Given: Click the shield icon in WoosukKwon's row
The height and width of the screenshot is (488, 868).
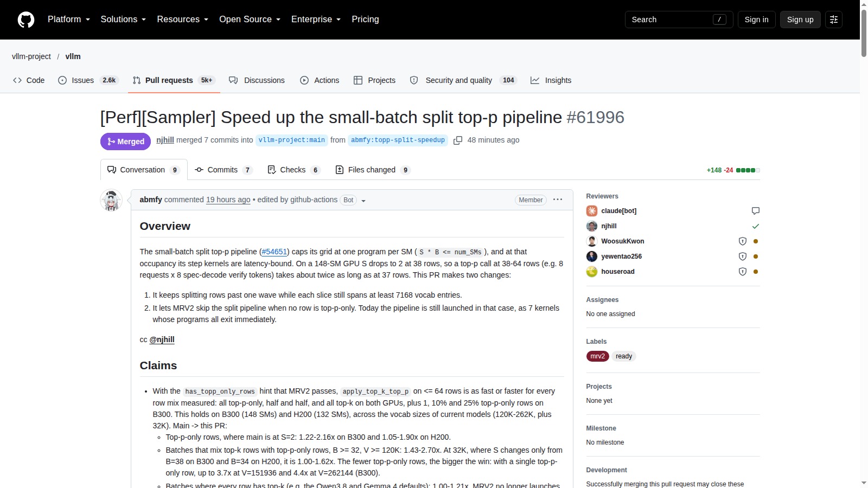Looking at the screenshot, I should click(x=743, y=241).
